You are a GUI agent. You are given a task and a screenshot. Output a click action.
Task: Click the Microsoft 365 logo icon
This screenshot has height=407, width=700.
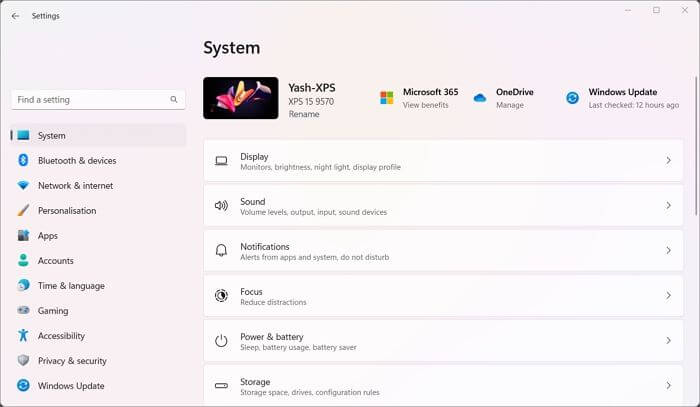coord(387,98)
